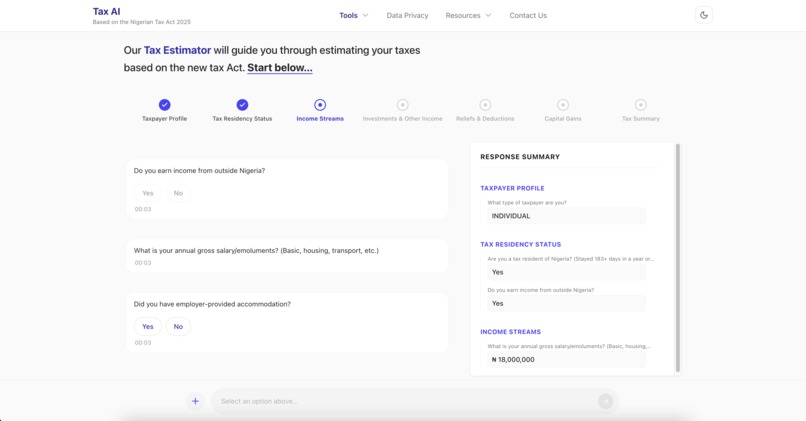Click the Investments & Other Income step circle

click(x=402, y=105)
